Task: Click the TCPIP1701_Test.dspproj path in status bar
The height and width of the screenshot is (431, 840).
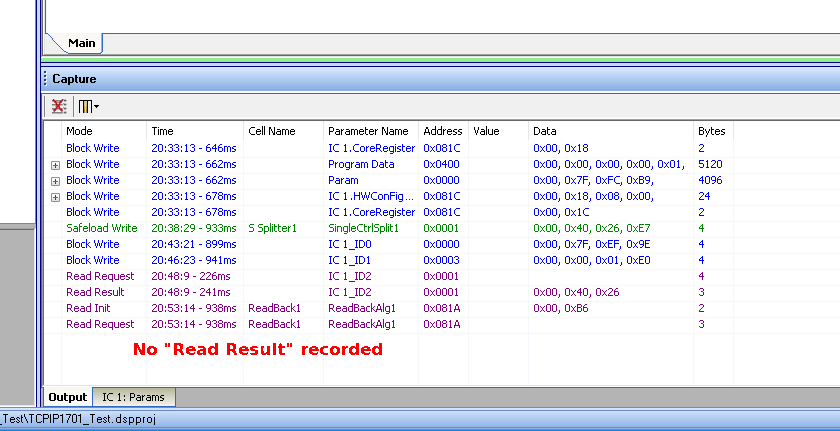Action: tap(78, 419)
